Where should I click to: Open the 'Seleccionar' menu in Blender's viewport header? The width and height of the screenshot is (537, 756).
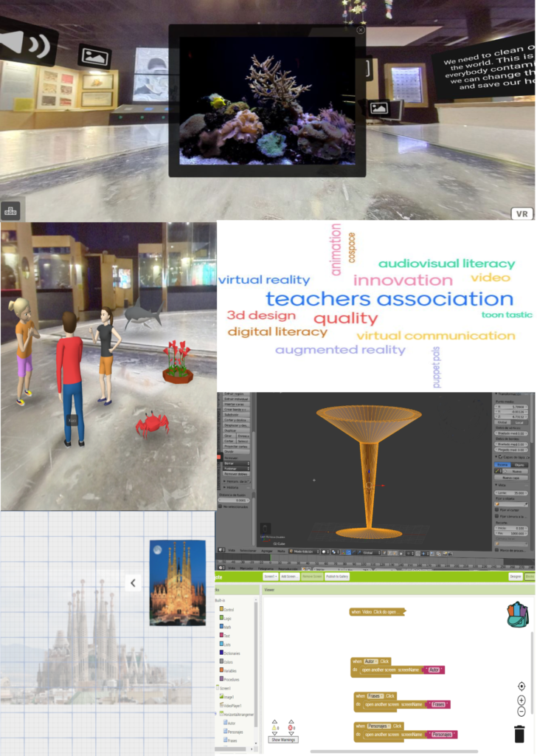pos(248,551)
